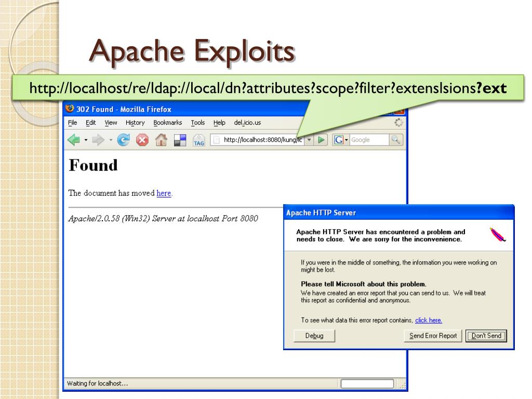Viewport: 532px width, 399px height.
Task: Choose Don't Send in the error dialog
Action: (x=486, y=336)
